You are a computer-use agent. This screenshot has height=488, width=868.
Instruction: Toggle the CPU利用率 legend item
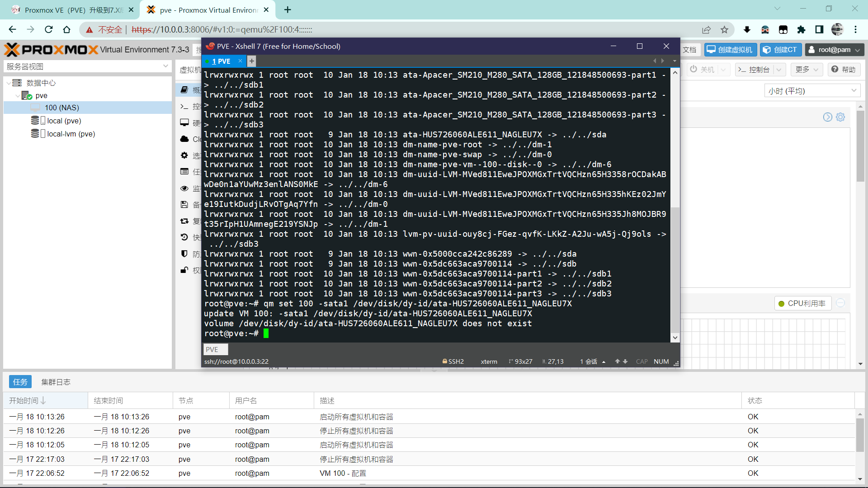click(802, 303)
